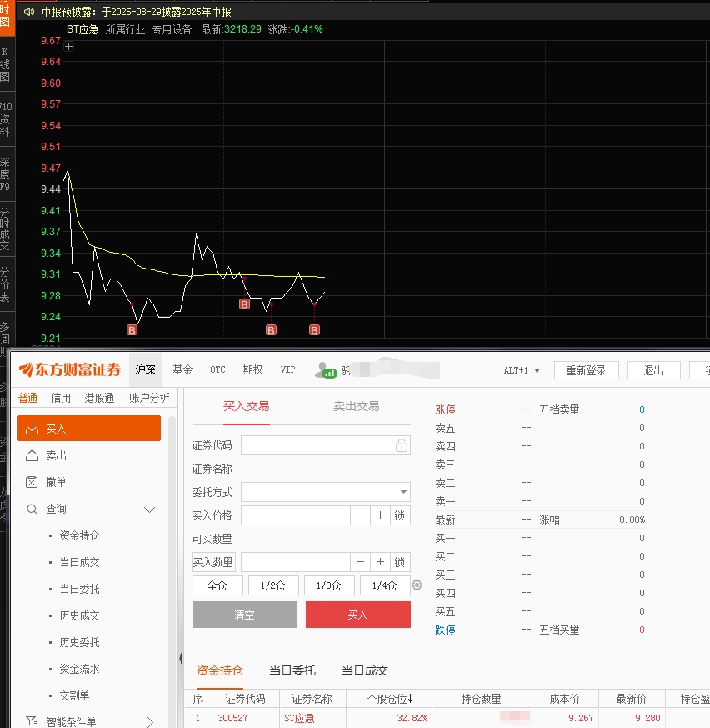The width and height of the screenshot is (710, 728).
Task: Click the 全仓 full-position button
Action: (217, 585)
